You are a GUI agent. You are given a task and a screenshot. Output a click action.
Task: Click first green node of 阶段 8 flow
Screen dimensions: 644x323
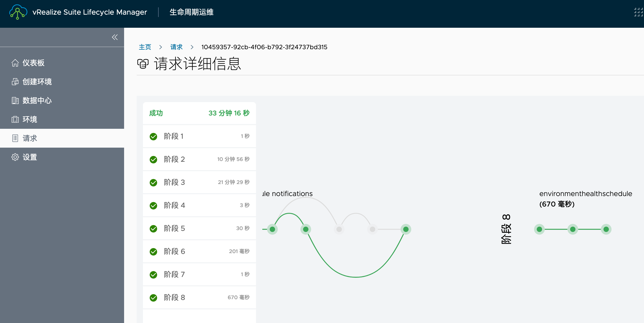[539, 229]
